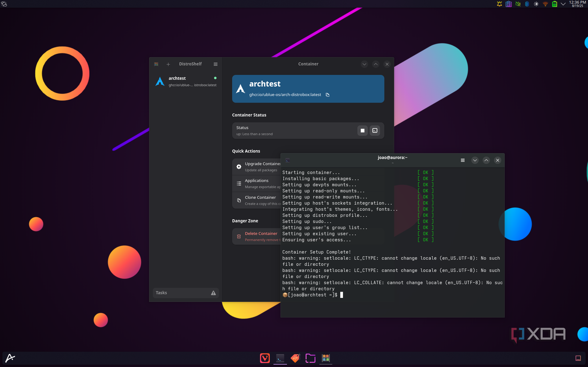588x367 pixels.
Task: Click the Upgrade Container gear icon
Action: tap(239, 166)
